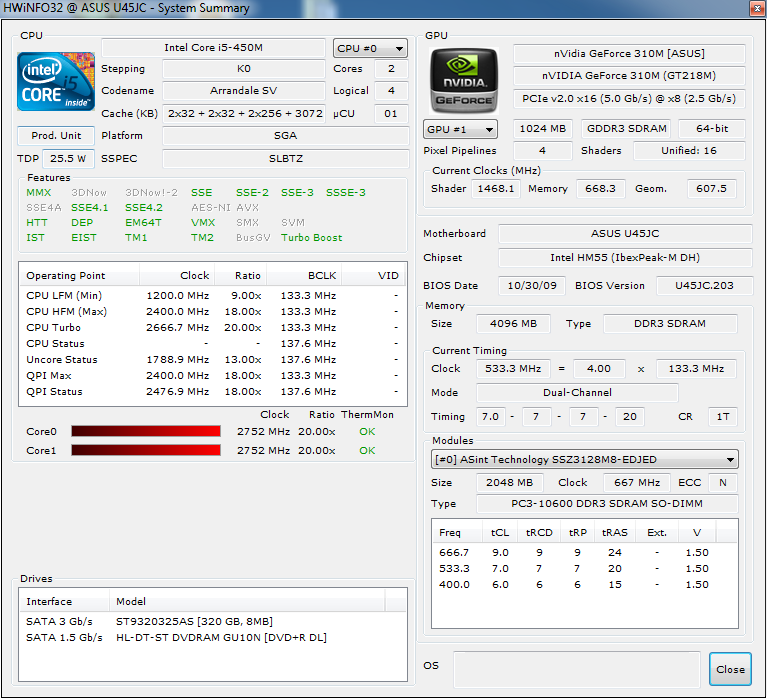Click the empty OS field
767x699 pixels.
tap(577, 669)
